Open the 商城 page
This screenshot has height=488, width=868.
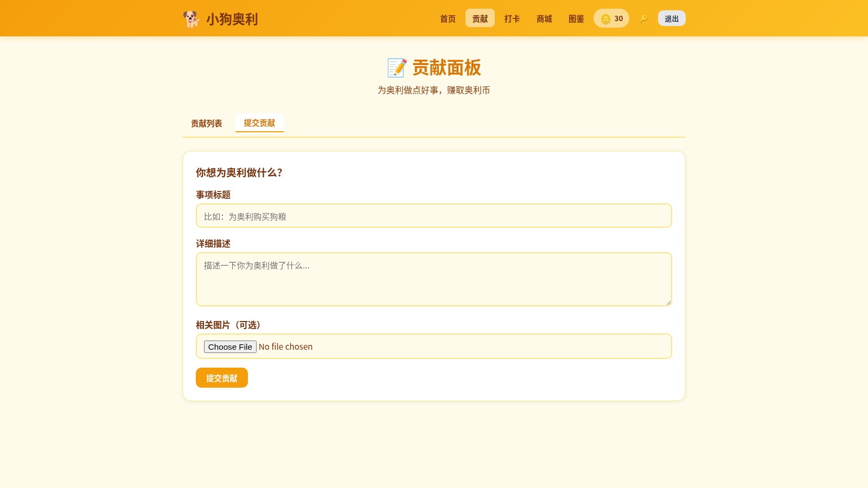point(544,18)
